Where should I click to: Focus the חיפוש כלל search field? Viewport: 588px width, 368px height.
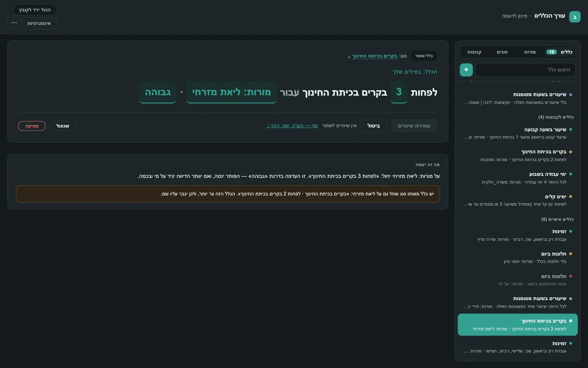coord(526,70)
